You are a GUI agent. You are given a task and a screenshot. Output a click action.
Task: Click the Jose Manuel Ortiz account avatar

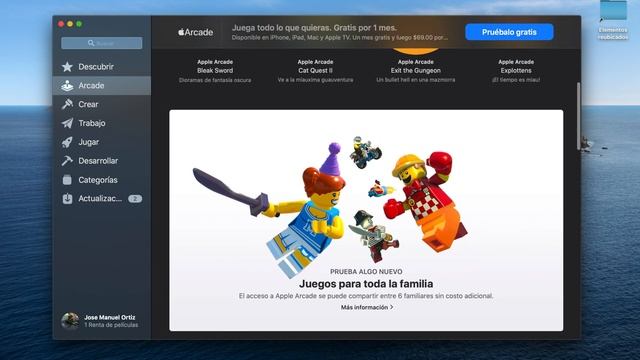pos(70,321)
